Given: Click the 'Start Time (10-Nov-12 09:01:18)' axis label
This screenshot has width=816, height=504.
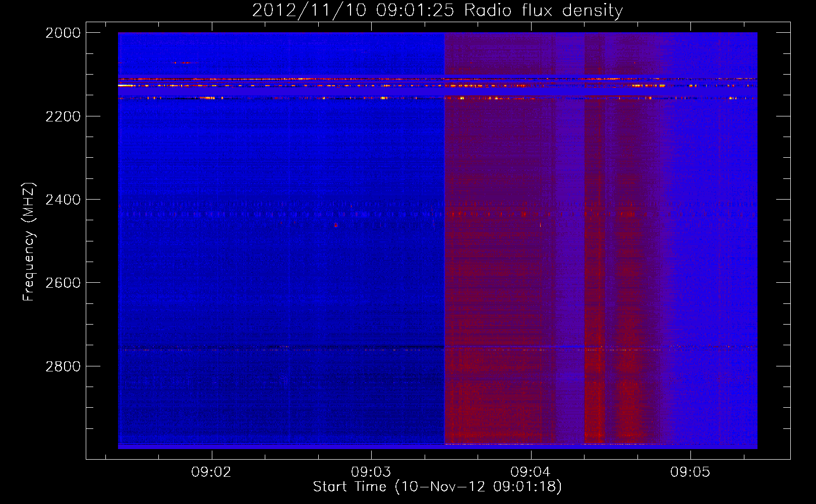Looking at the screenshot, I should pos(437,487).
